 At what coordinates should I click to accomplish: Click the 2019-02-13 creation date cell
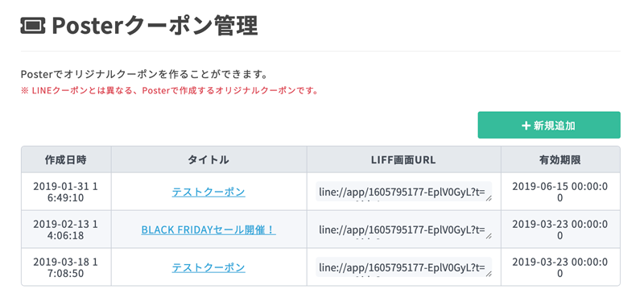click(66, 229)
